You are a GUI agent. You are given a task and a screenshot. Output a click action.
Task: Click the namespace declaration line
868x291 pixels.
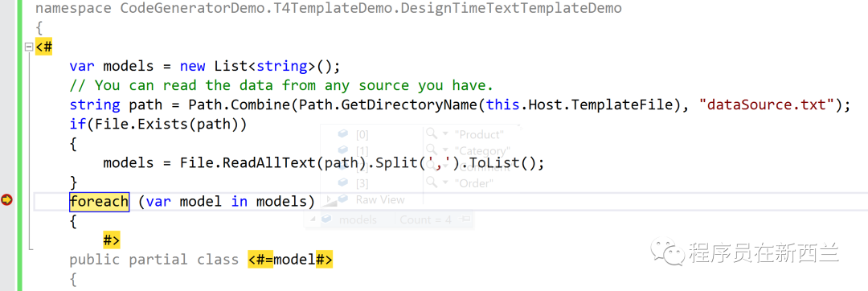tap(329, 8)
